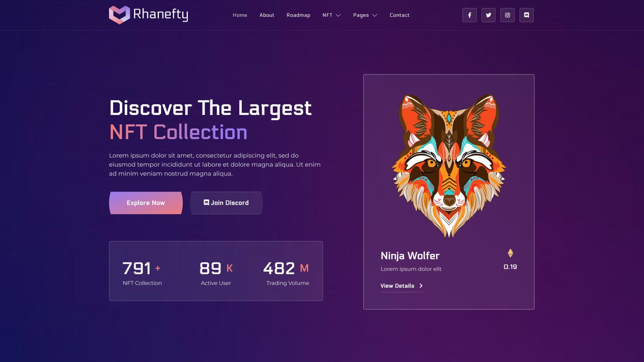Click the Explore Now button

point(146,203)
